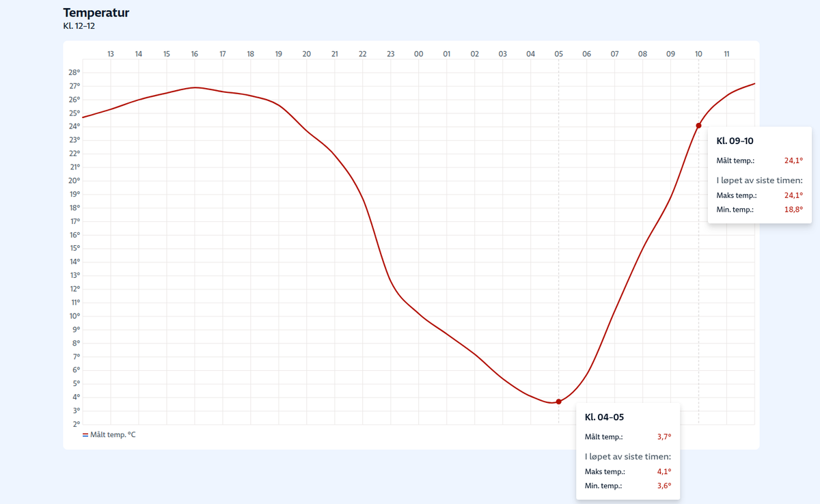
Task: Click the 07 hour axis label
Action: click(x=615, y=53)
